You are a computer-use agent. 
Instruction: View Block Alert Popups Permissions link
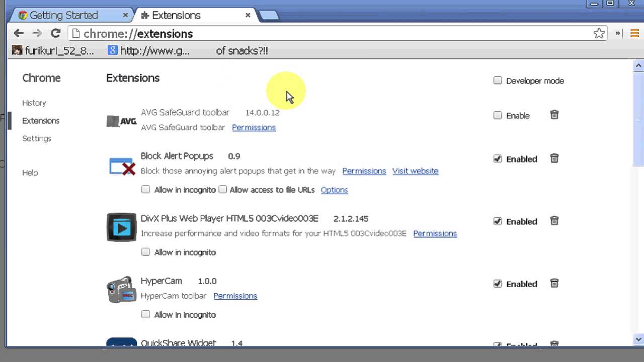coord(364,171)
